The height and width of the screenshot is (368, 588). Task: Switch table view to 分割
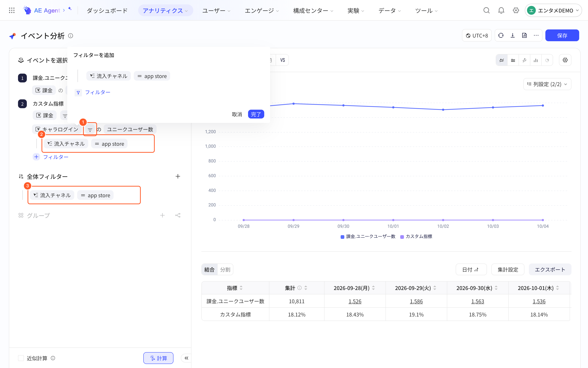(225, 269)
